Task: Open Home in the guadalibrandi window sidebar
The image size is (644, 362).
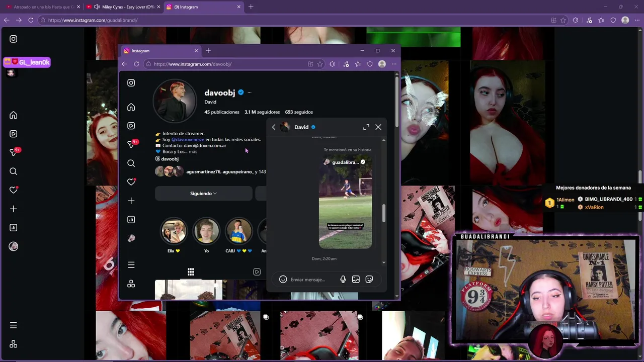Action: click(14, 115)
